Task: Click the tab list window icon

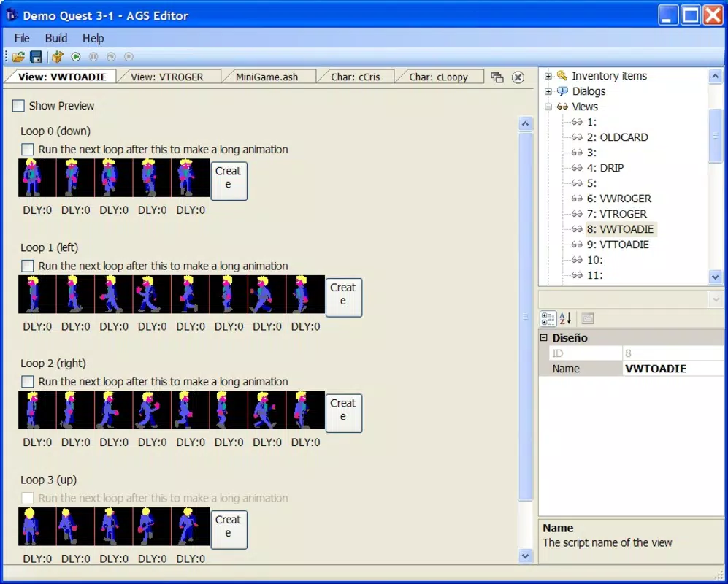Action: pyautogui.click(x=497, y=77)
